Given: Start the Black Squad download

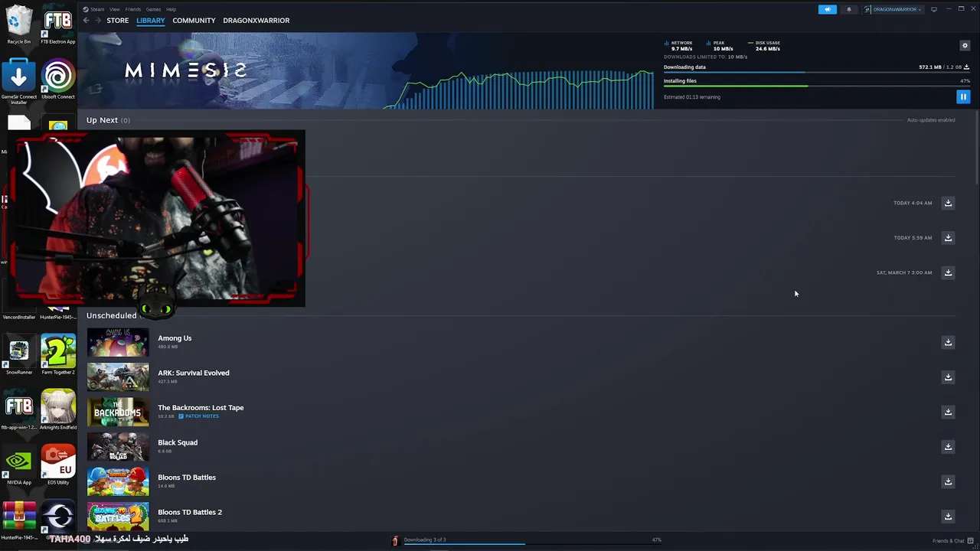Looking at the screenshot, I should tap(948, 446).
